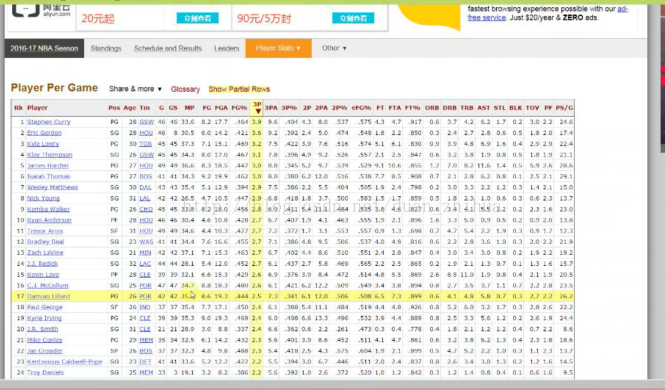Open Kemba Walker player link

(x=48, y=209)
